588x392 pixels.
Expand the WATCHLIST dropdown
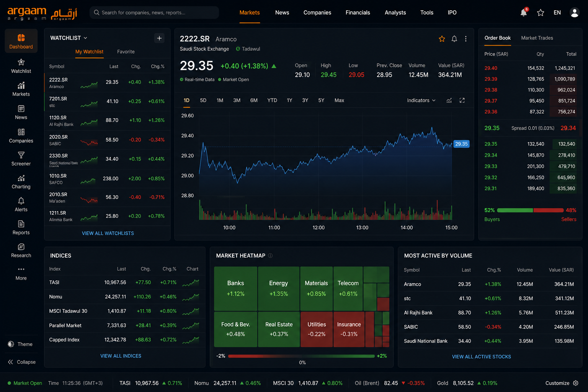coord(69,38)
